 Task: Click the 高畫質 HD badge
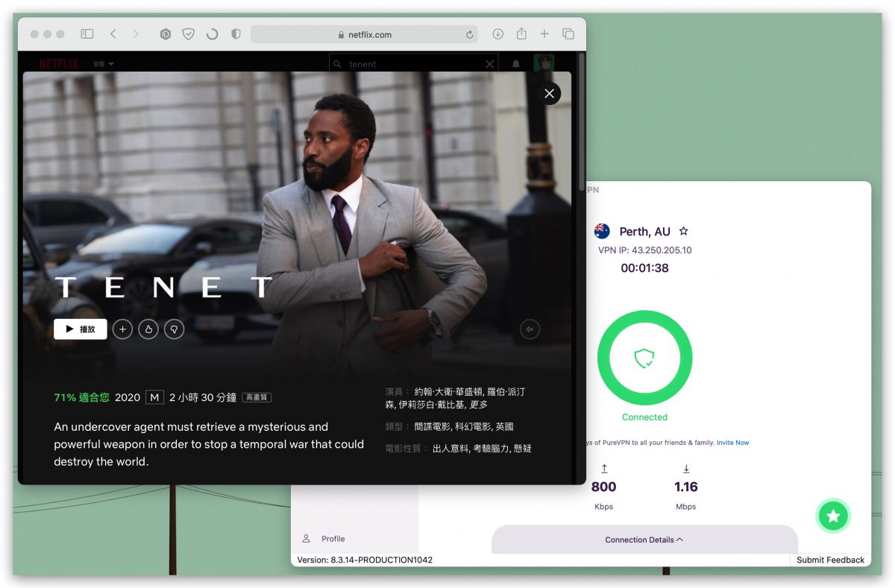click(x=257, y=398)
